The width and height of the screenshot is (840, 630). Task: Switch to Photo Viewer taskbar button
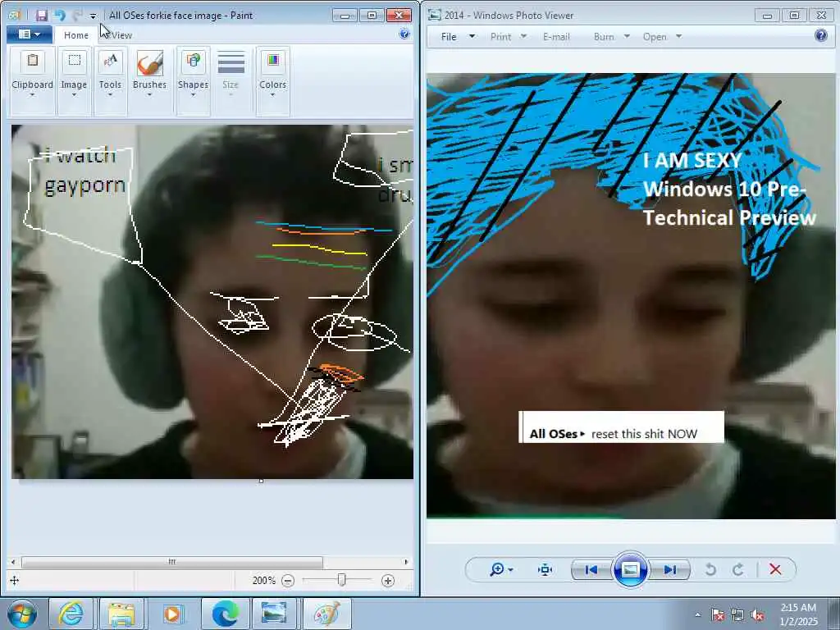coord(274,614)
